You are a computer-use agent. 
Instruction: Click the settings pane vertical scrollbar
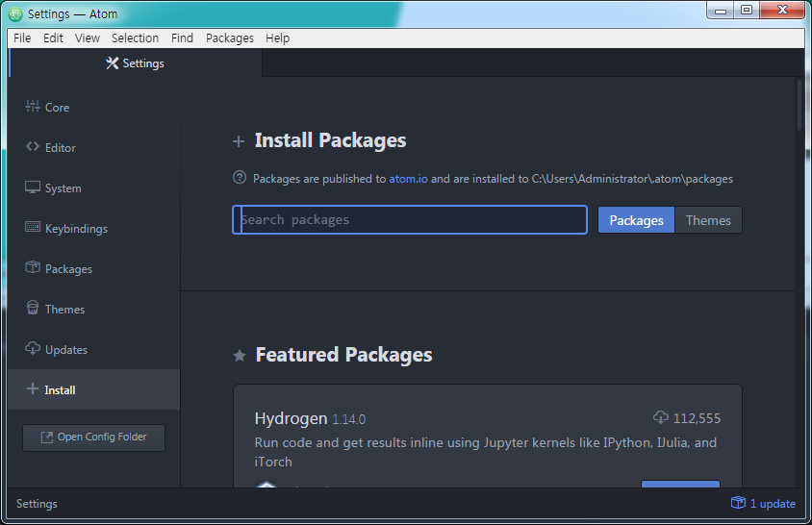799,106
